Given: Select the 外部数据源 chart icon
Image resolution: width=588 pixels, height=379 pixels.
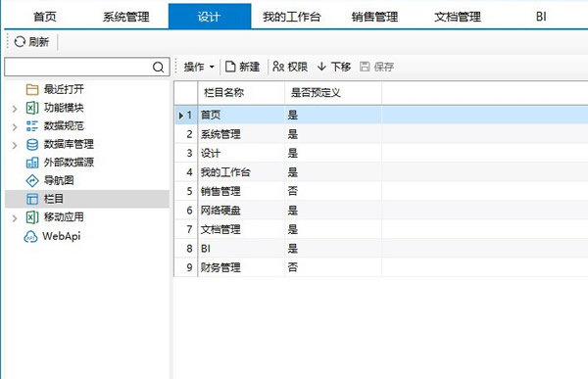Looking at the screenshot, I should coord(32,163).
